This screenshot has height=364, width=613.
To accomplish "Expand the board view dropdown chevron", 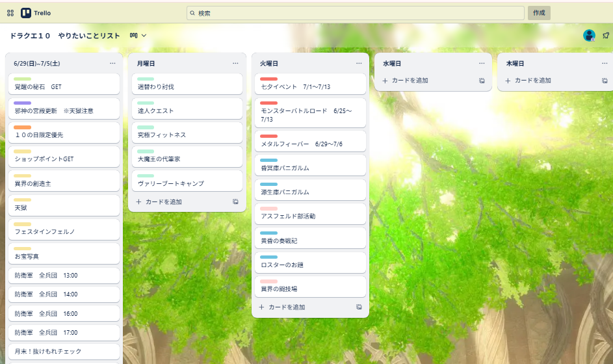I will 144,35.
